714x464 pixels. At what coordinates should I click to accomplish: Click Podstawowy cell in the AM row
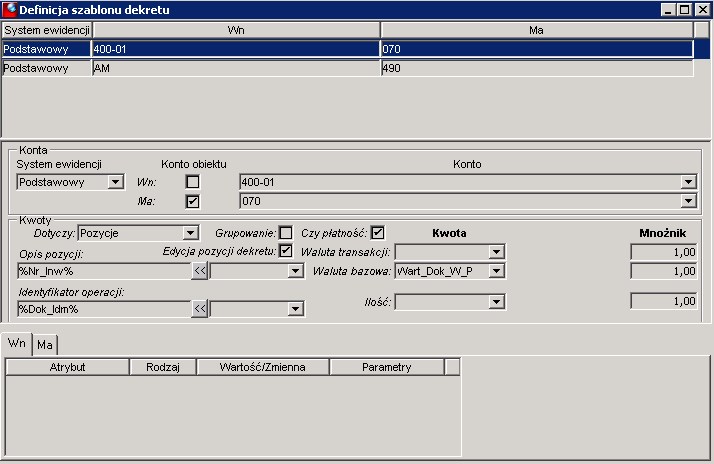coord(46,68)
